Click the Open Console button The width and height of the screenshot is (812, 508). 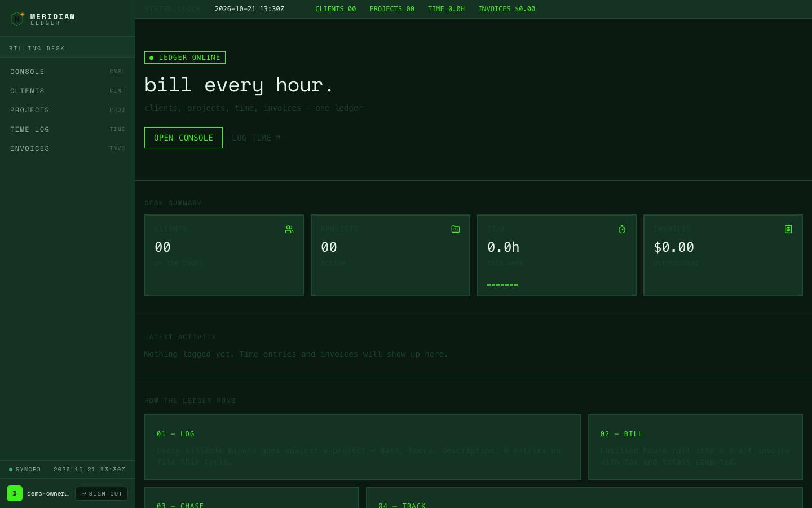click(183, 138)
